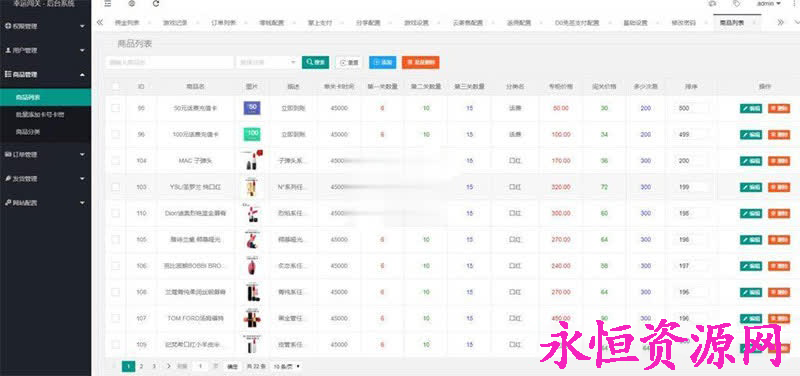Viewport: 800px width, 376px height.
Task: Switch to the 分享配置 tab
Action: click(x=368, y=23)
